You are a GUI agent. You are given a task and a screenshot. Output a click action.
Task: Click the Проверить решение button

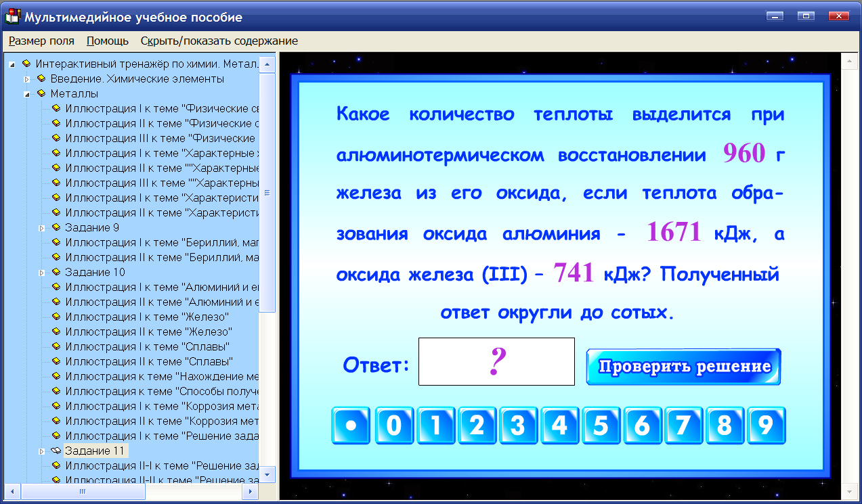683,365
